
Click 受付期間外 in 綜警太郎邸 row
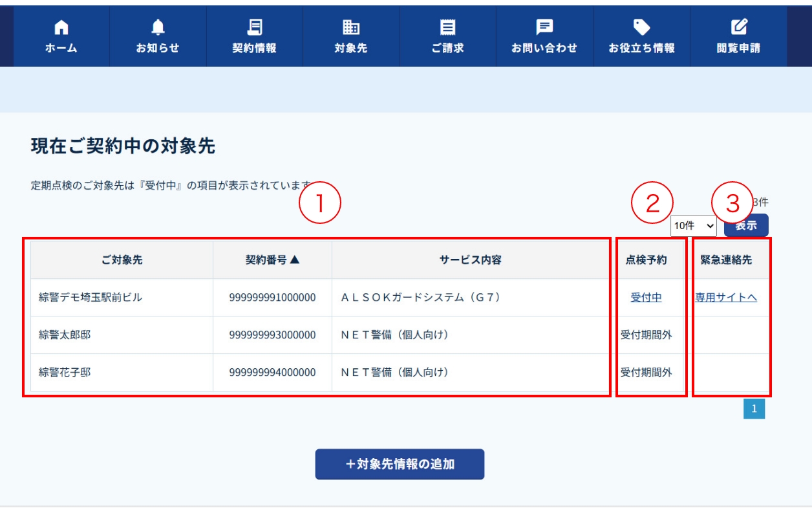point(646,335)
